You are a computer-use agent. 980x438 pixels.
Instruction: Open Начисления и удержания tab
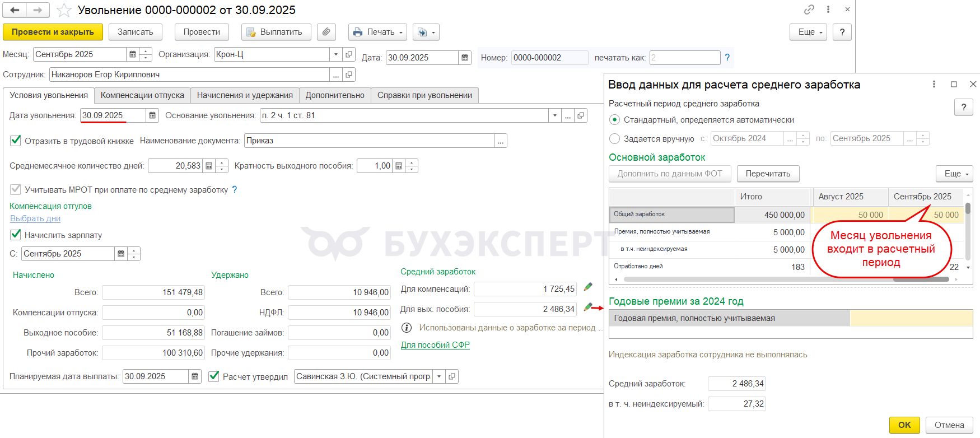245,95
